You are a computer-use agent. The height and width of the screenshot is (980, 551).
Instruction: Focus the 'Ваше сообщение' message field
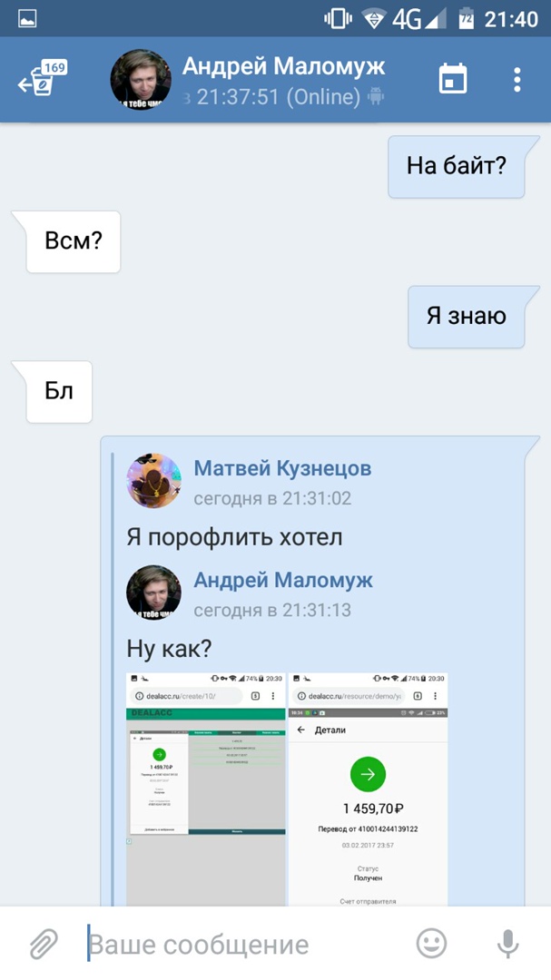pyautogui.click(x=244, y=944)
